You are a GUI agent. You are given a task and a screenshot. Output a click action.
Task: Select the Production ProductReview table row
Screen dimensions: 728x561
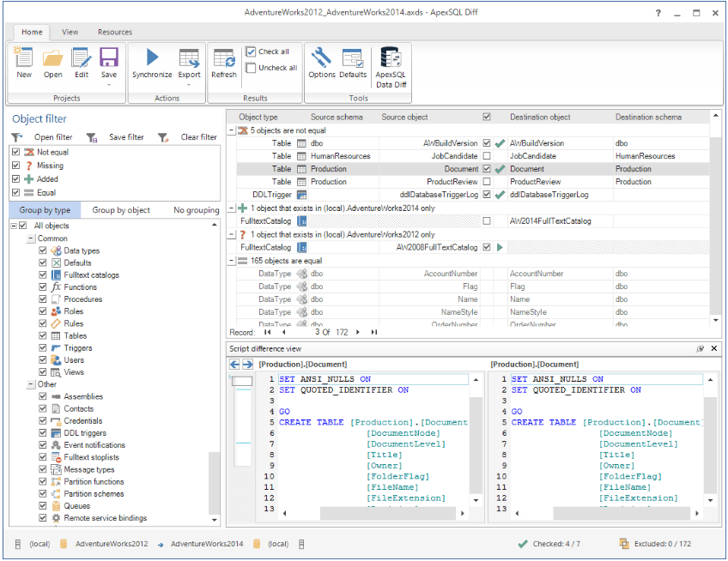[x=473, y=182]
